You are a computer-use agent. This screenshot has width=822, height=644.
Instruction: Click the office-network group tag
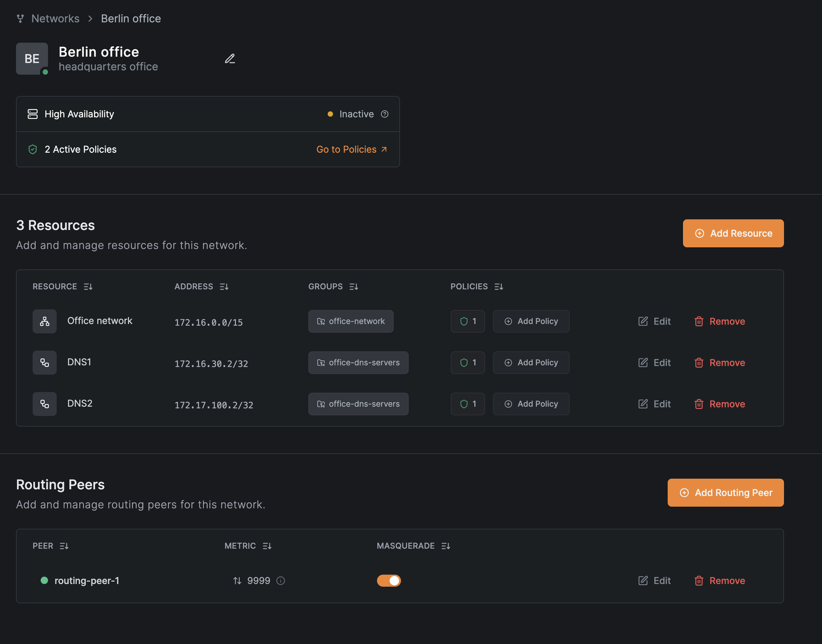[351, 321]
